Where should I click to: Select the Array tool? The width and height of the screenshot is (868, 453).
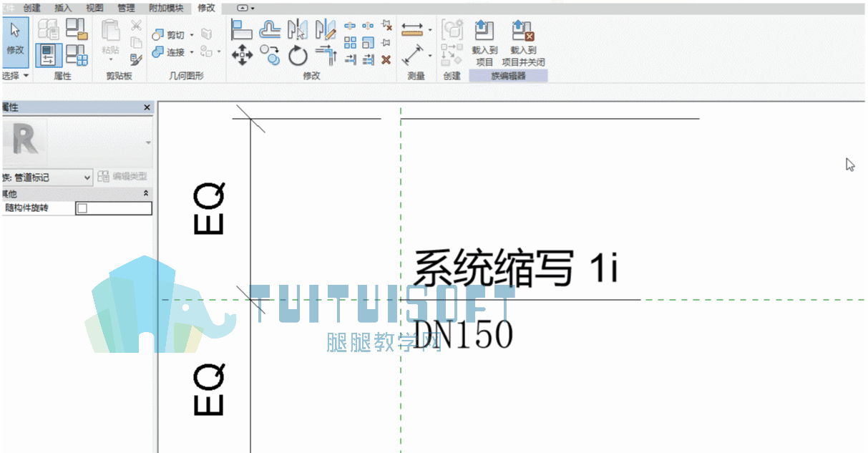click(x=350, y=43)
